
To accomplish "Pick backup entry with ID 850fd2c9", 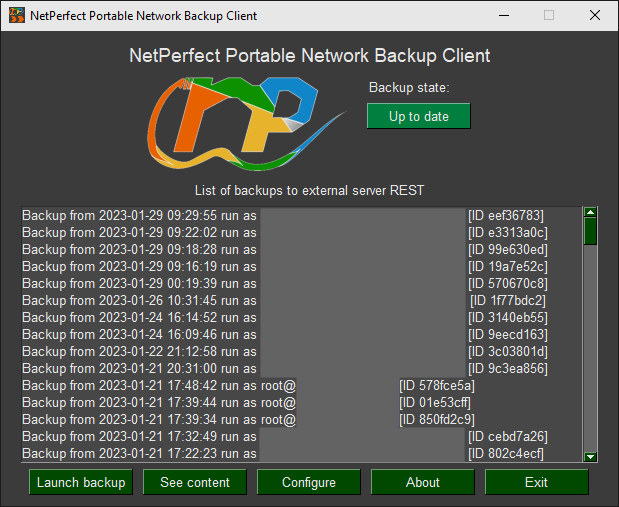I will [x=300, y=419].
